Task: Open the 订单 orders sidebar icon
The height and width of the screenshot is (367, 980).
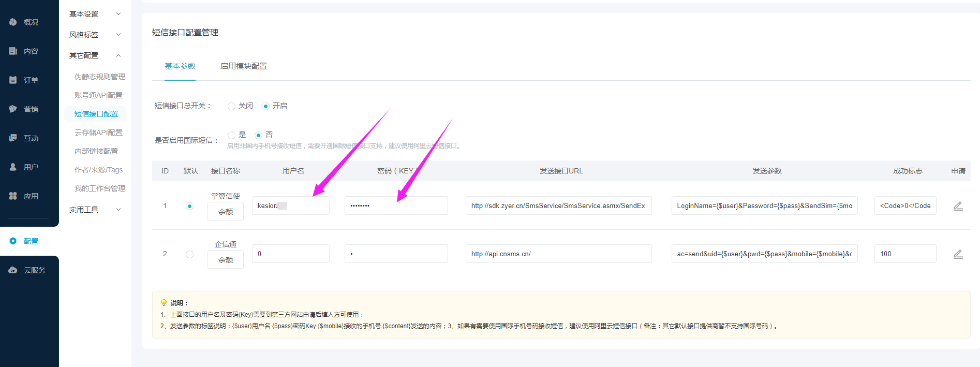Action: (13, 80)
